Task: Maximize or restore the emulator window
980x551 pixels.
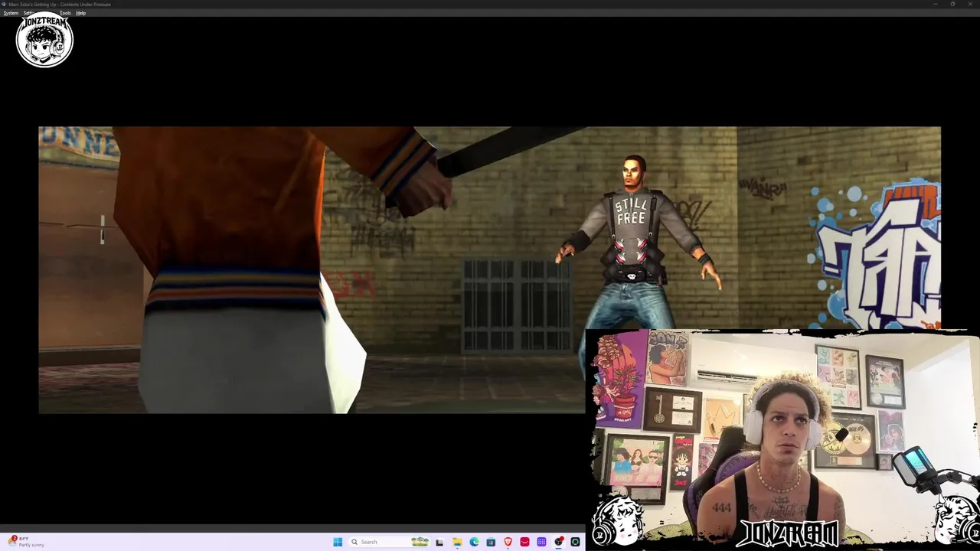Action: 952,4
